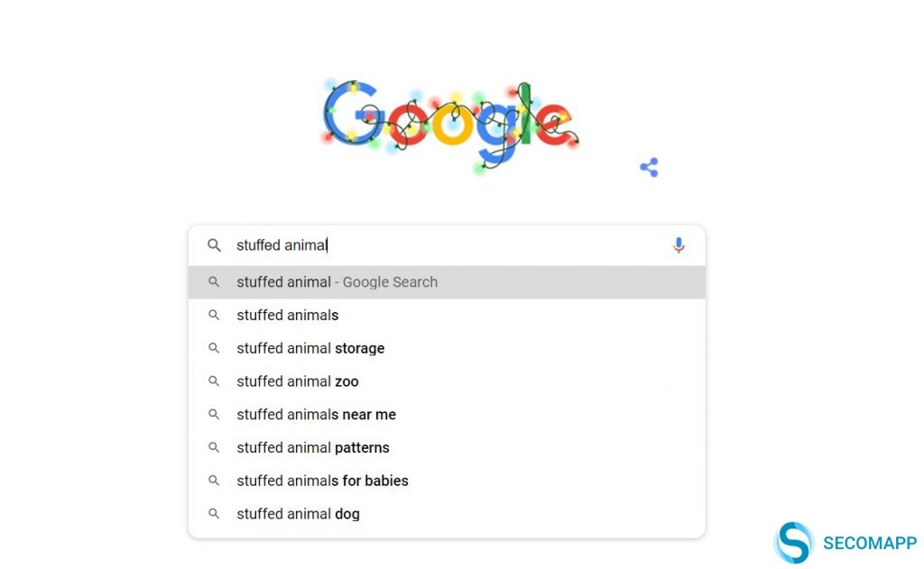Click the magnifier icon beside 'stuffed animal dog'
Screen dimensions: 924x569
click(214, 514)
